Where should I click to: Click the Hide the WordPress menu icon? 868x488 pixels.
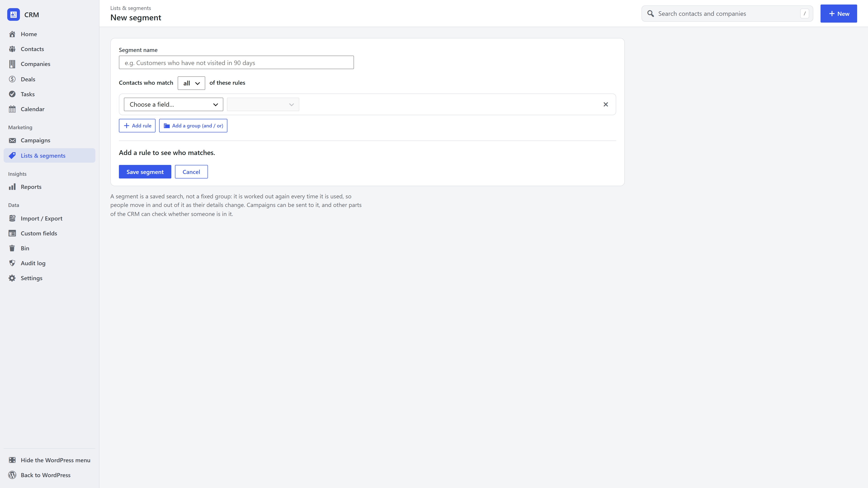point(12,460)
